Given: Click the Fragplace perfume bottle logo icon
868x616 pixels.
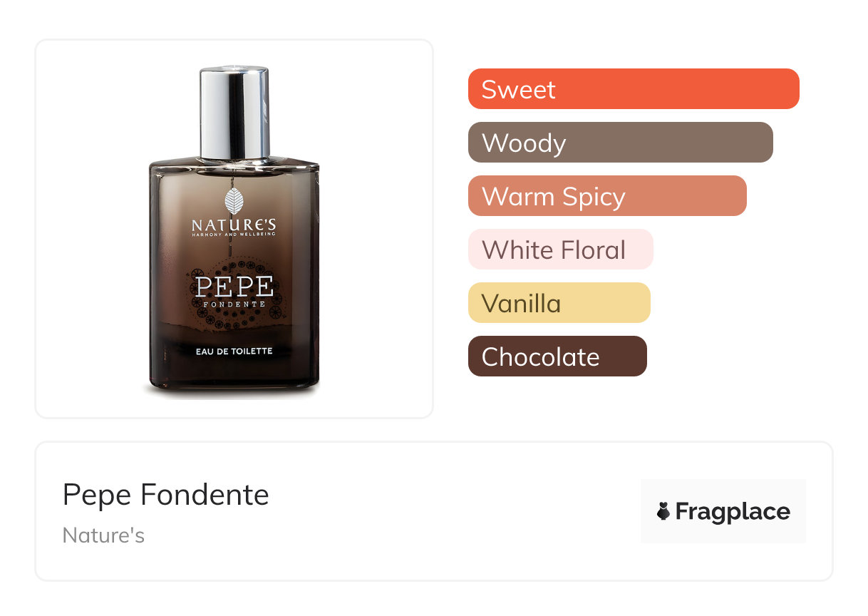Looking at the screenshot, I should (663, 511).
